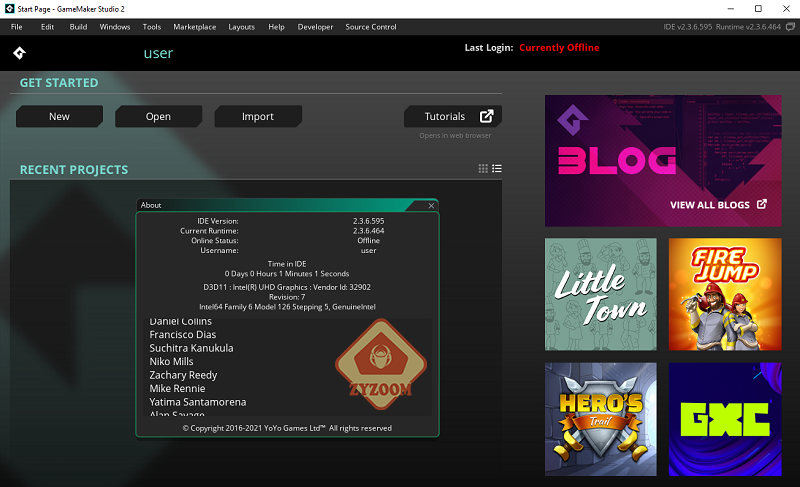Click the Open project button
The image size is (800, 487).
[x=158, y=116]
